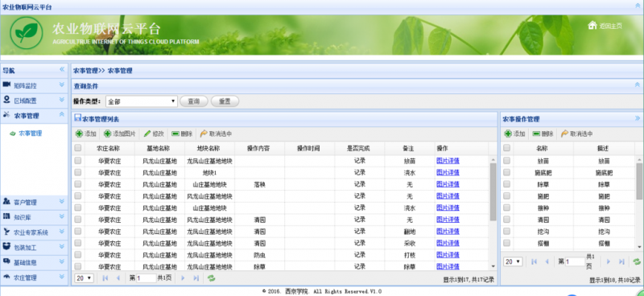
Task: Click the 操作时间 column header
Action: tap(309, 148)
